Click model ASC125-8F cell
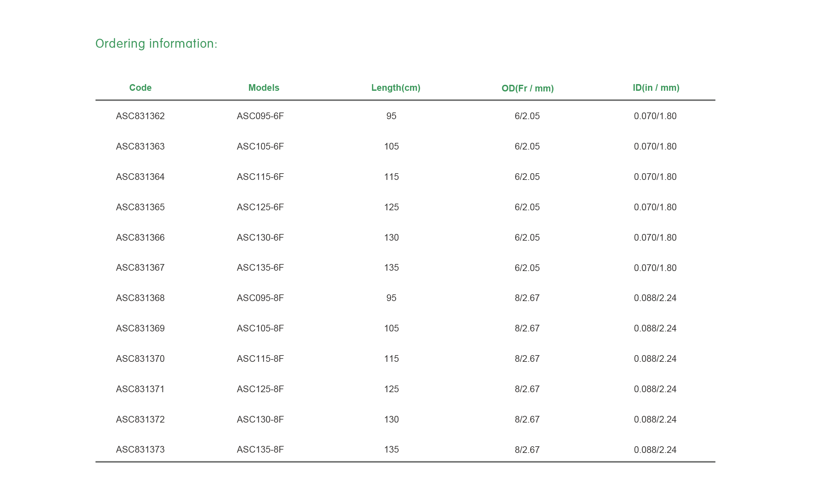This screenshot has width=829, height=504. [260, 389]
